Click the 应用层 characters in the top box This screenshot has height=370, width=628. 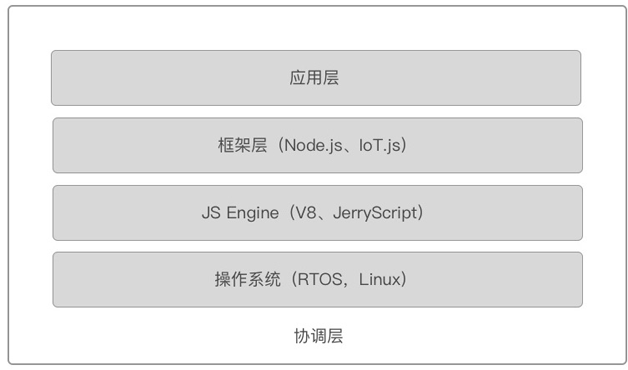click(314, 78)
